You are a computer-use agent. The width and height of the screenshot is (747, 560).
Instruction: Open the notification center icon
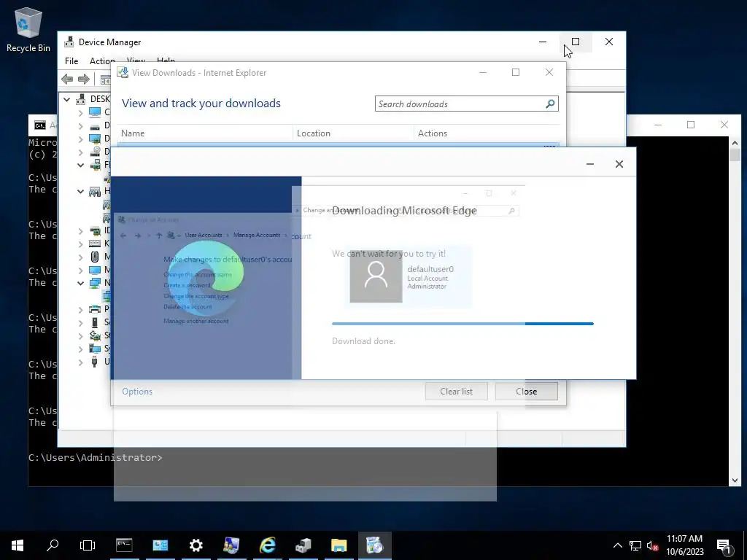[724, 546]
